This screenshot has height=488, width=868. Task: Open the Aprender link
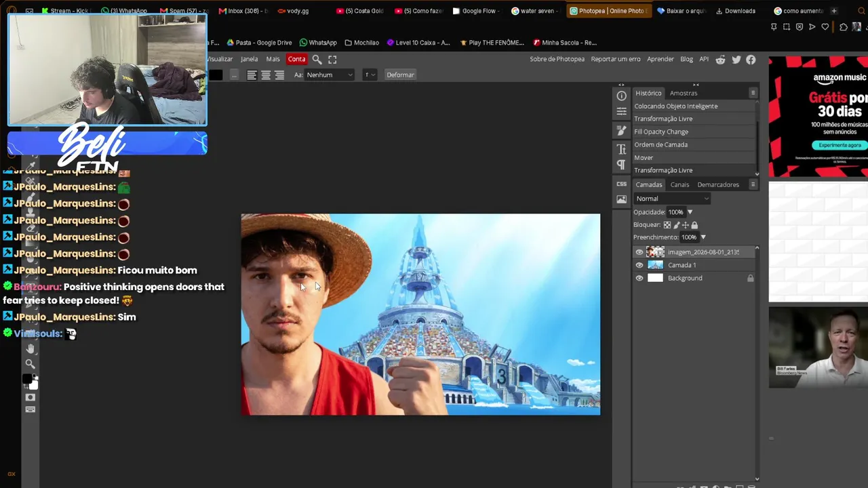[x=660, y=60]
